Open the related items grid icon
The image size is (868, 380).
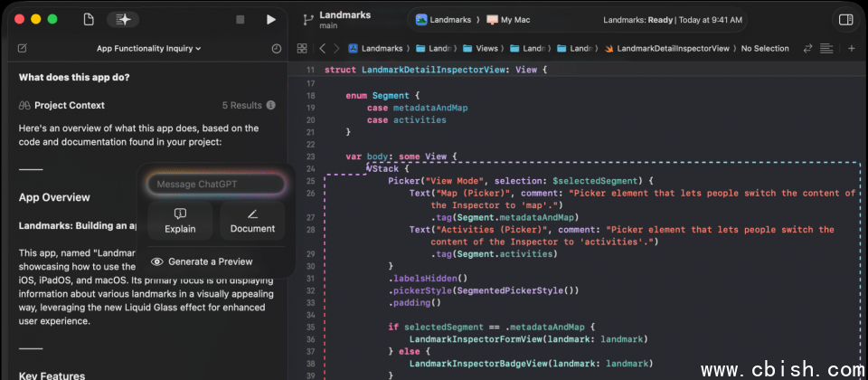pos(302,49)
